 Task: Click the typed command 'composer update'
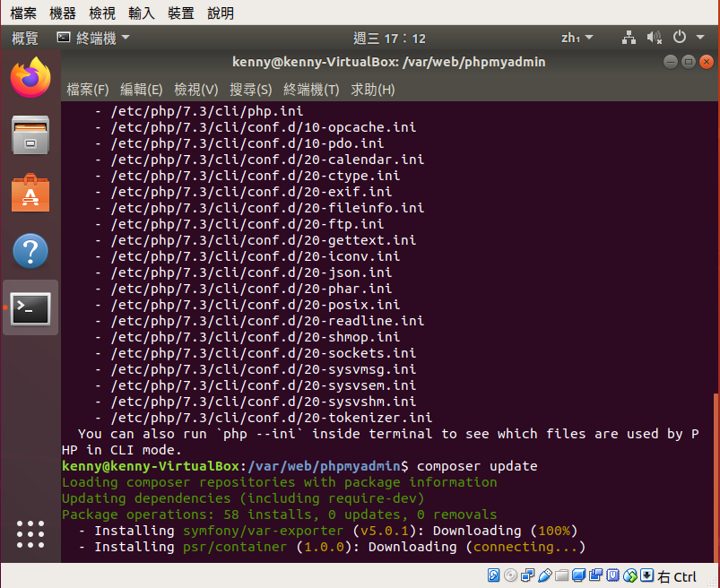(477, 466)
